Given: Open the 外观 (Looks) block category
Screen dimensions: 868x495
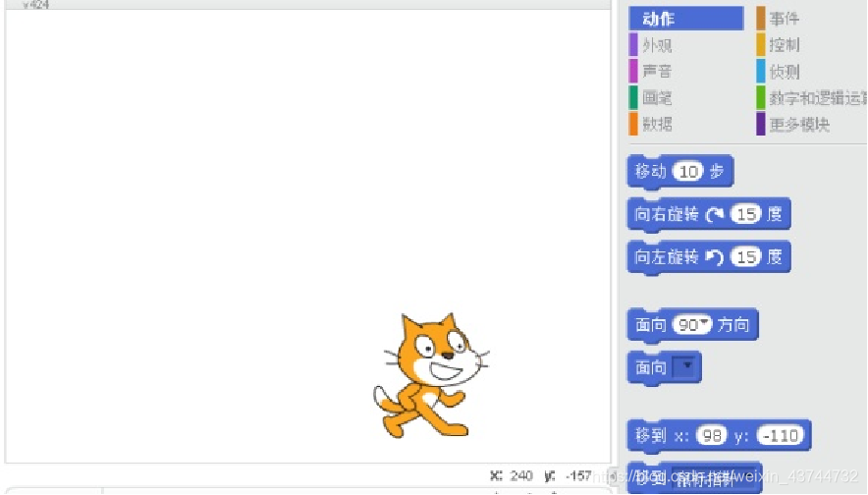Looking at the screenshot, I should click(657, 45).
